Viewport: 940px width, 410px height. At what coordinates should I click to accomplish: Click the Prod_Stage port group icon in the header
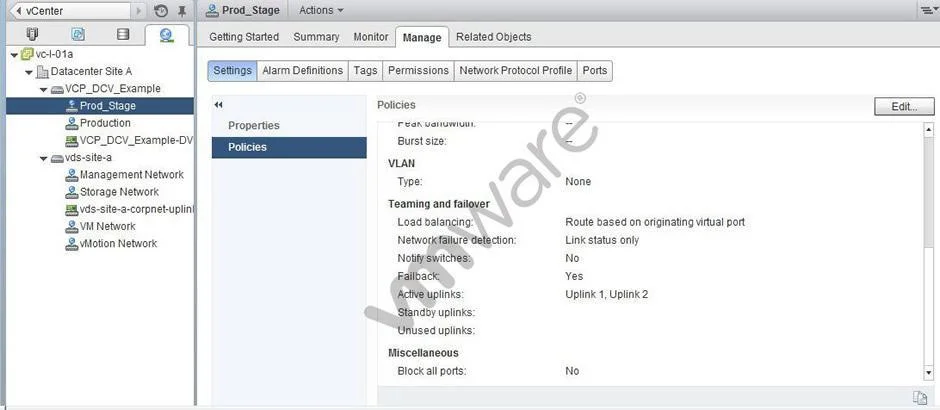212,10
